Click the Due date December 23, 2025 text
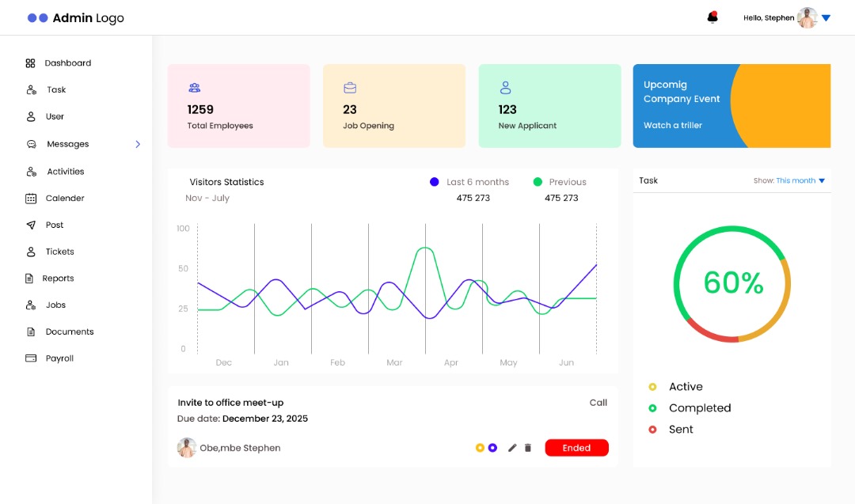Image resolution: width=855 pixels, height=504 pixels. (x=243, y=419)
